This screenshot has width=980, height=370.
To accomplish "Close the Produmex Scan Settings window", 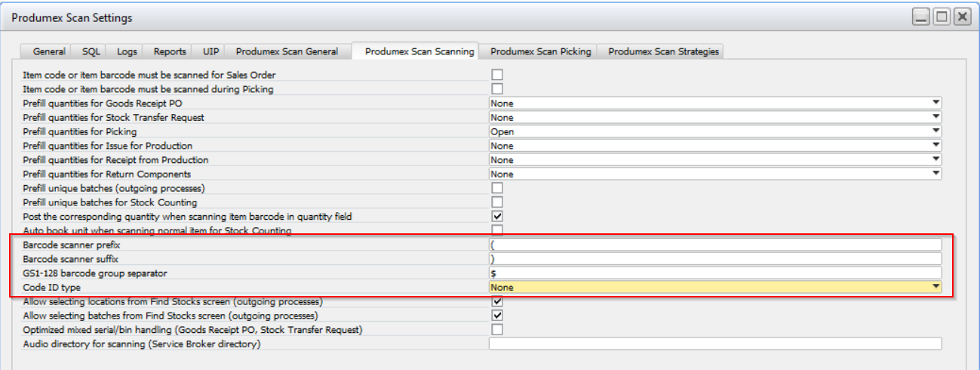I will coord(961,17).
